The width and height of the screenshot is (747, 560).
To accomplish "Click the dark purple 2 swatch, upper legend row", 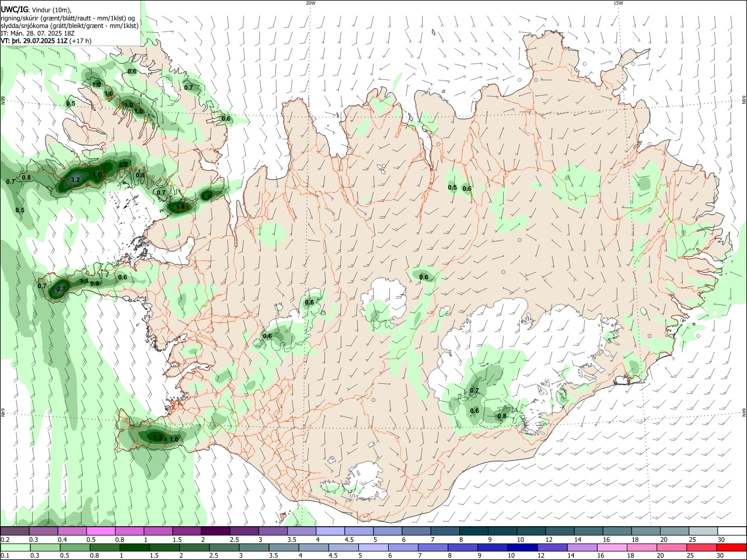I will [x=215, y=531].
